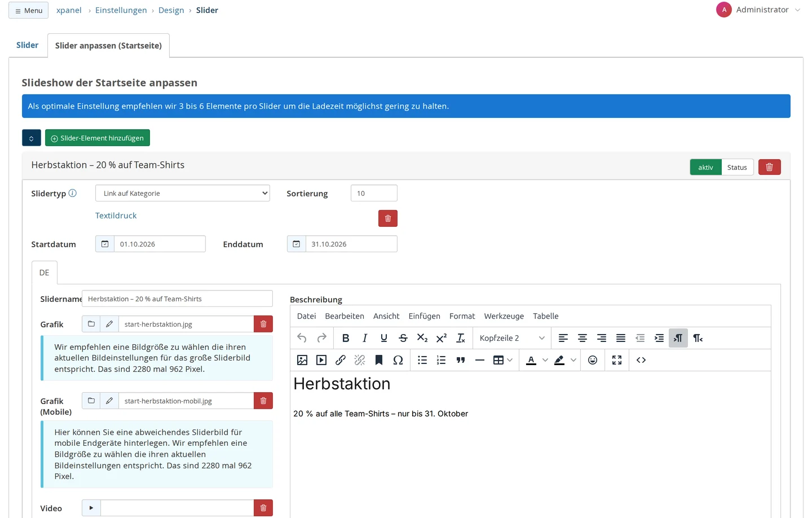
Task: Open Bearbeiten menu in editor
Action: pos(345,316)
